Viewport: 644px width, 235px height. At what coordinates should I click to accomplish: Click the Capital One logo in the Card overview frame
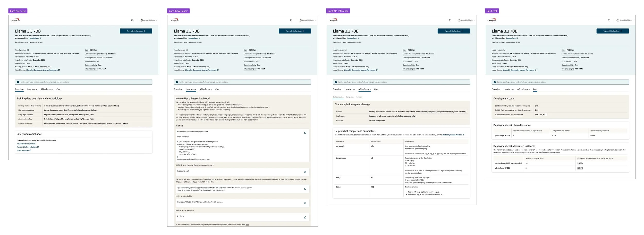point(15,20)
